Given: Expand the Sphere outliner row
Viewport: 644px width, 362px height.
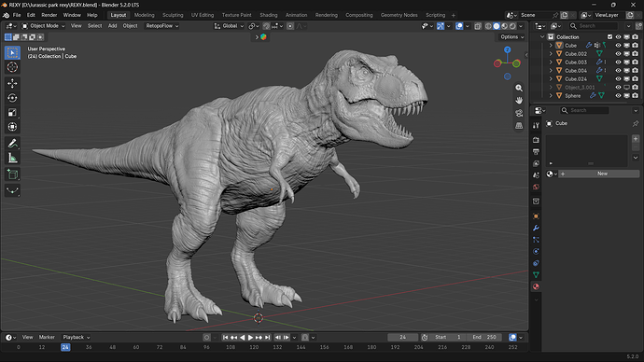Looking at the screenshot, I should (551, 95).
